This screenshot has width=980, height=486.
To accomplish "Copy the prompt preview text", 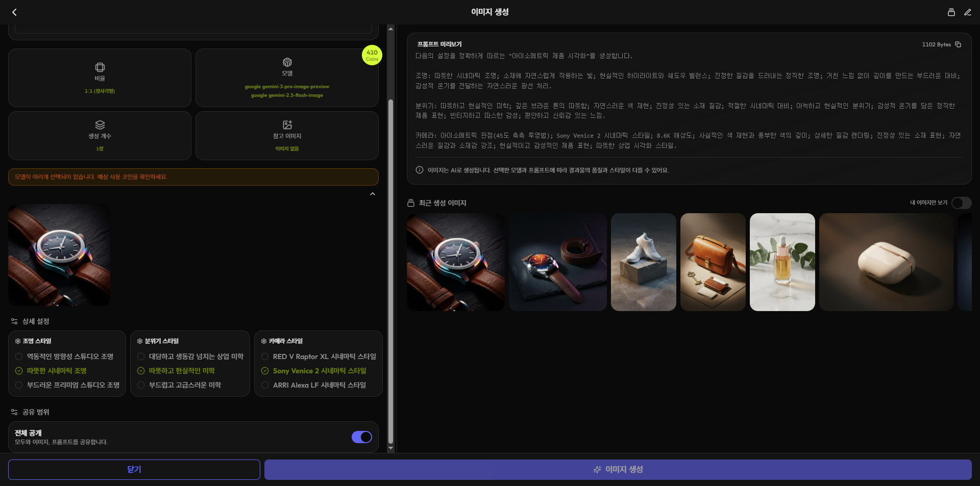I will coord(958,44).
